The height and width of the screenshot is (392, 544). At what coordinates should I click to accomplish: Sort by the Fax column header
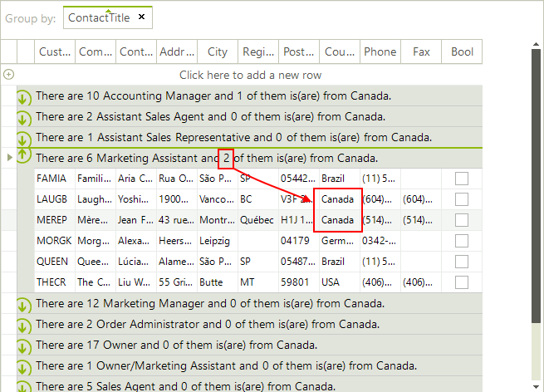coord(421,51)
